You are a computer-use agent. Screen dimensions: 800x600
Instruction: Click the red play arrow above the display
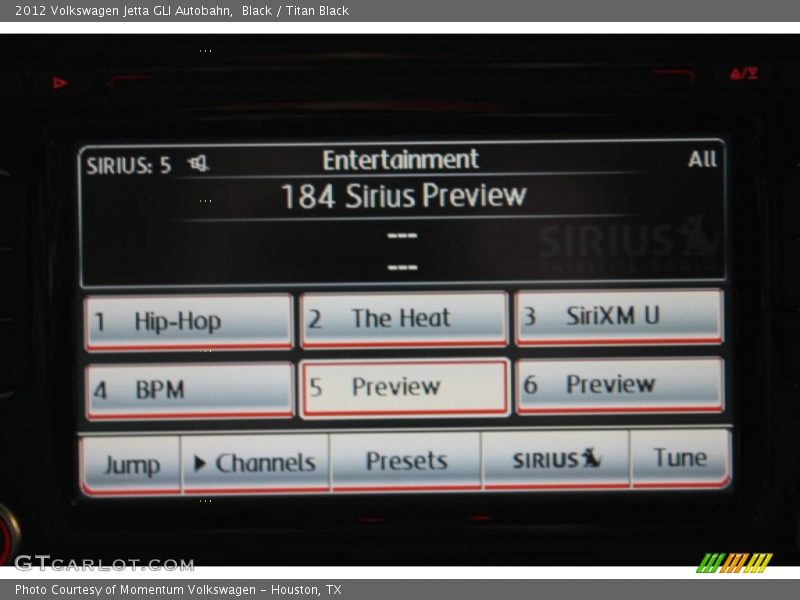[60, 83]
